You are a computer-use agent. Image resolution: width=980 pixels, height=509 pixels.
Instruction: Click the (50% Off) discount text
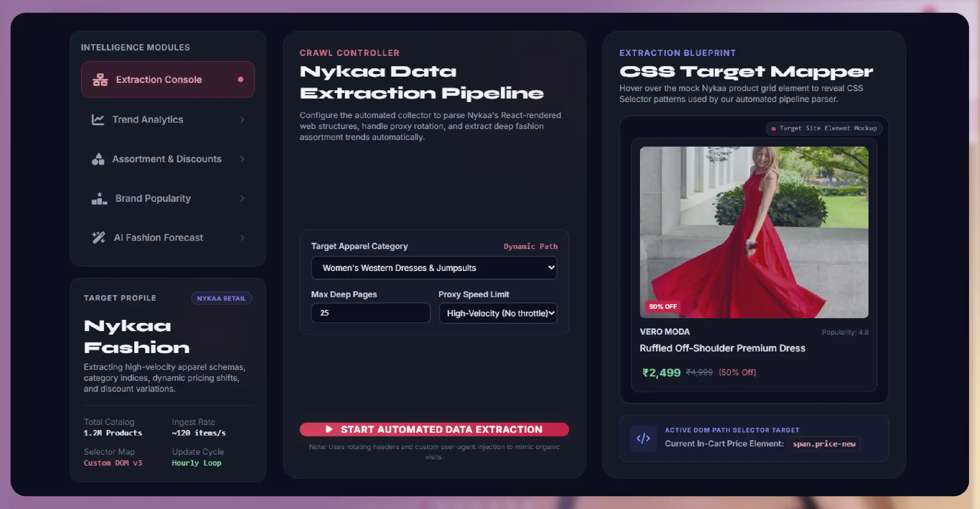[737, 373]
